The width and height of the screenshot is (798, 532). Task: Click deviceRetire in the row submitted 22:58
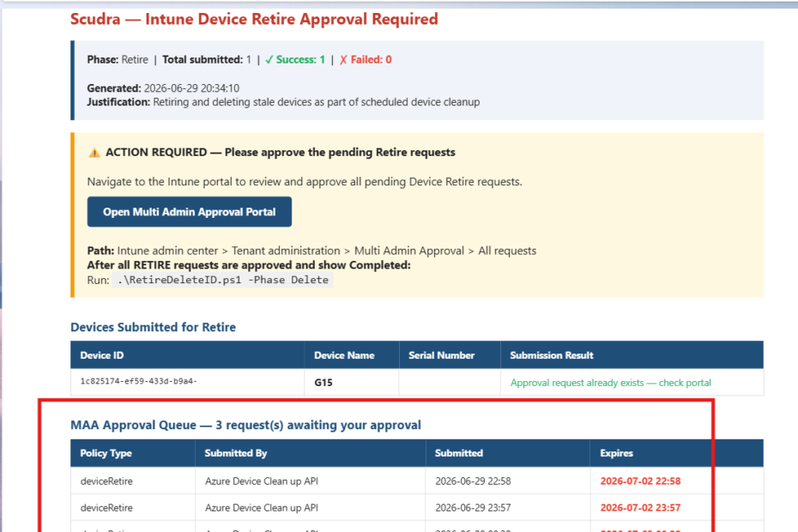coord(106,481)
